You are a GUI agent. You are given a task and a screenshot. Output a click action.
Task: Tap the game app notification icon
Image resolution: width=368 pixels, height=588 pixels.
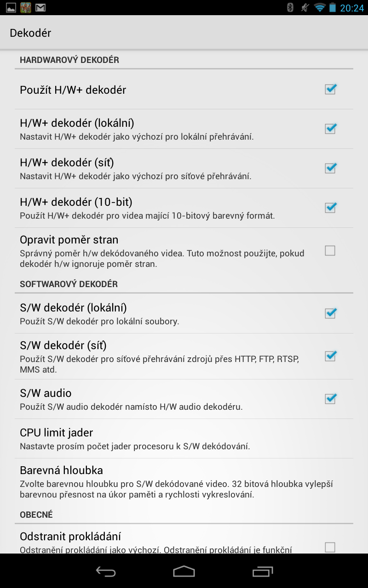click(25, 7)
